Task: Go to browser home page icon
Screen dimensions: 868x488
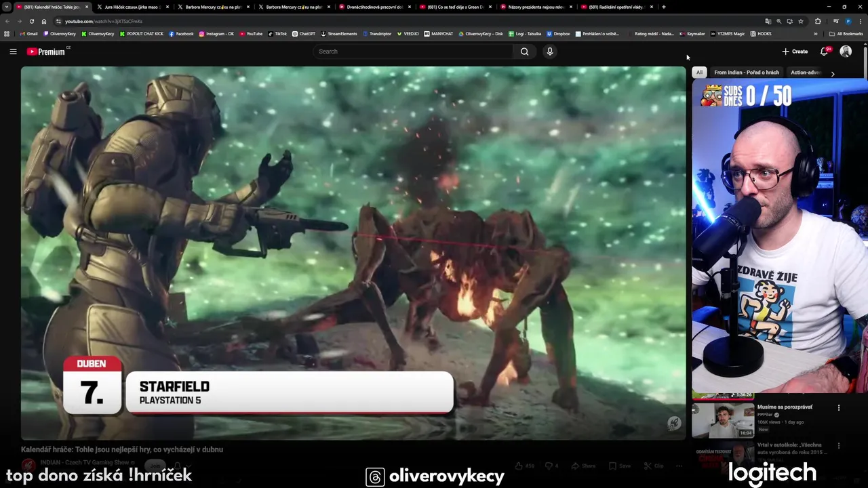Action: click(x=44, y=21)
